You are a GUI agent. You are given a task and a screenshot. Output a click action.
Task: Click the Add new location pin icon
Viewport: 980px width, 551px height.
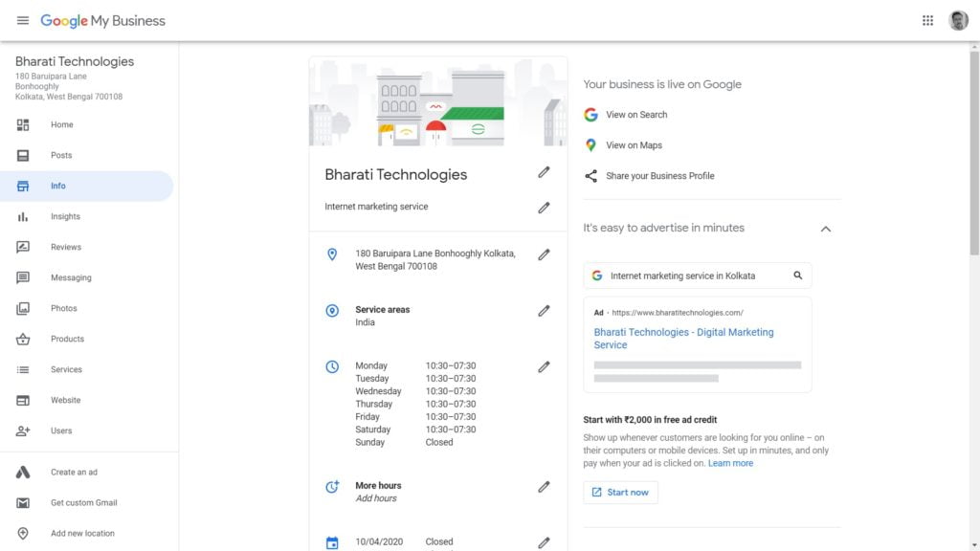pyautogui.click(x=23, y=534)
